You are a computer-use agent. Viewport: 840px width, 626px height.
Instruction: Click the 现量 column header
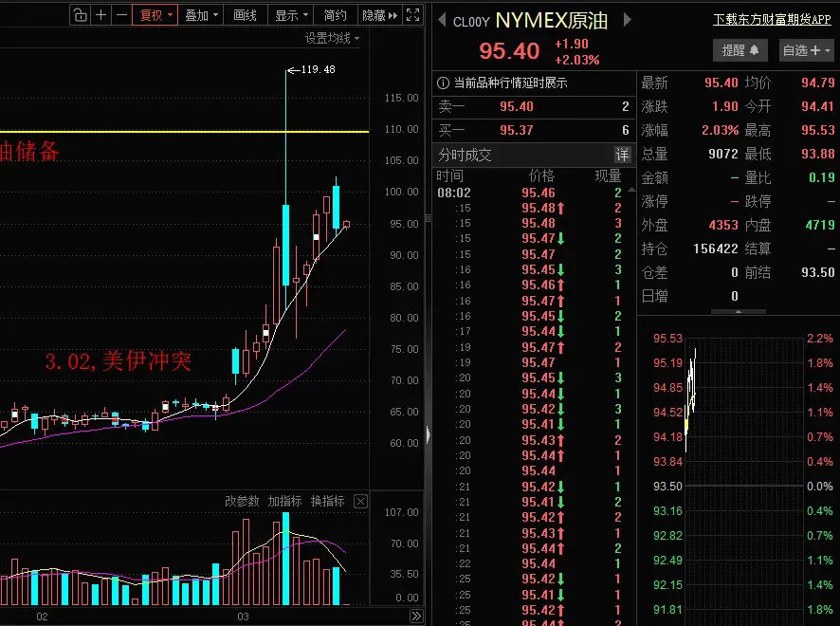coord(608,175)
